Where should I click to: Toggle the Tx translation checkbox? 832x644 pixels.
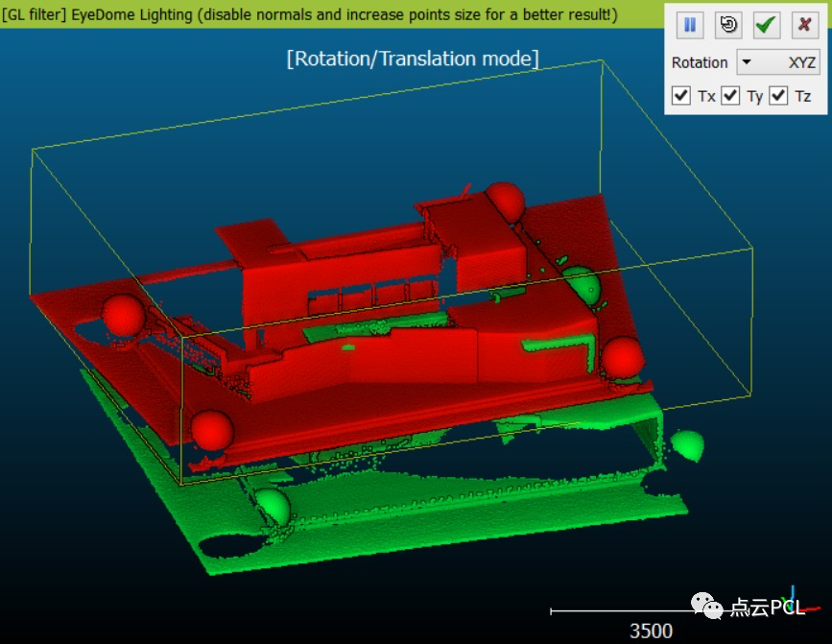click(680, 96)
